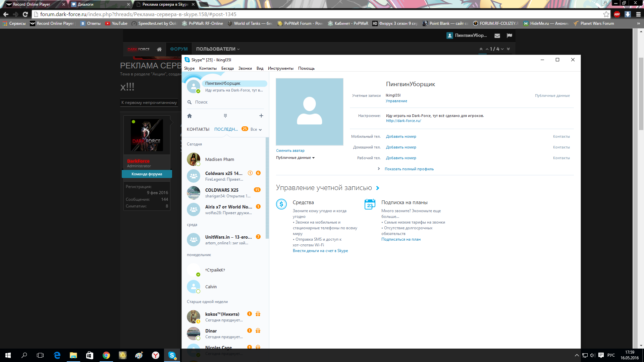
Task: Click the calendar subscription plans icon
Action: 370,204
